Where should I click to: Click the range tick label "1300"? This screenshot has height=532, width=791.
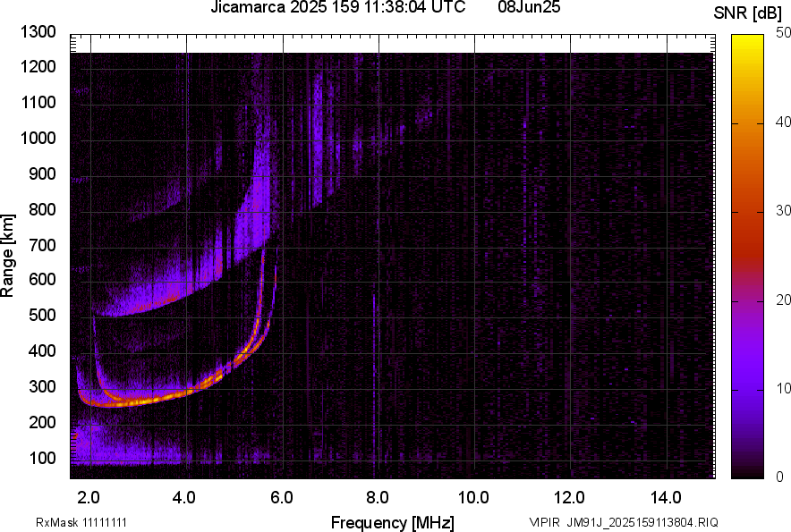tap(38, 32)
